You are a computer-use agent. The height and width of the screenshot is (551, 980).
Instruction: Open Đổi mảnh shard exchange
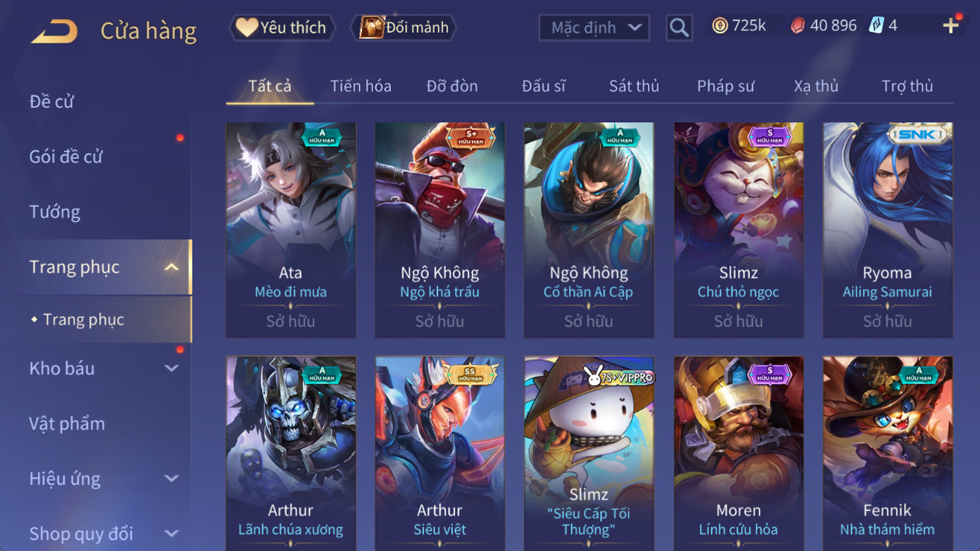coord(404,28)
